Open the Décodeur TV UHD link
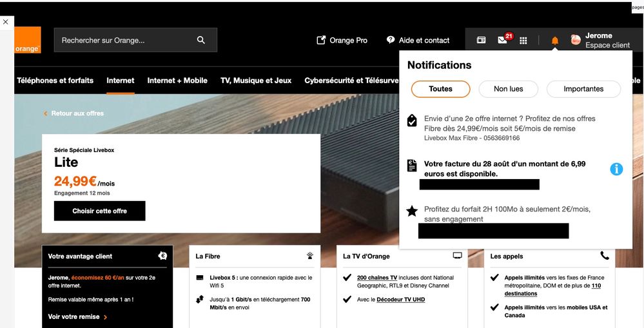Screen dimensions: 644x328 400,300
